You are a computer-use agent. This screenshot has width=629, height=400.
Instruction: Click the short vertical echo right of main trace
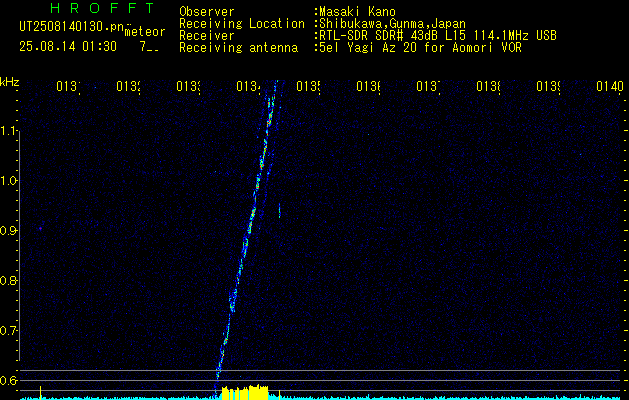click(x=279, y=210)
